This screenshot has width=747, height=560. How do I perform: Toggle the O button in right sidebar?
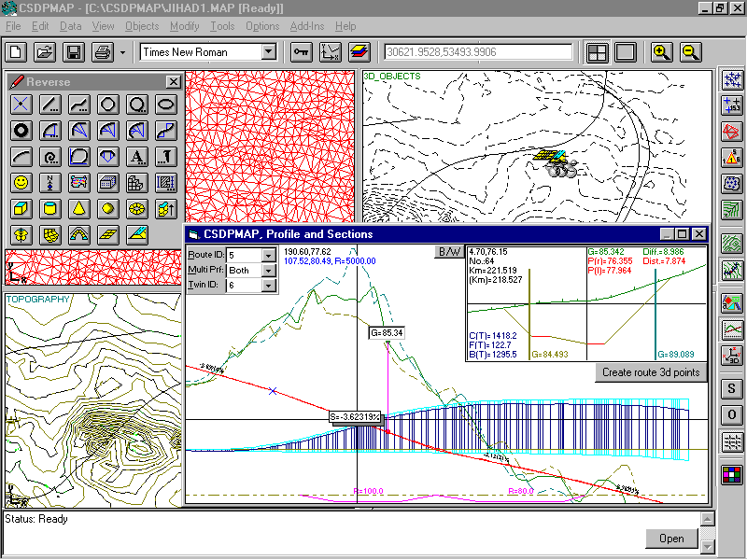731,414
